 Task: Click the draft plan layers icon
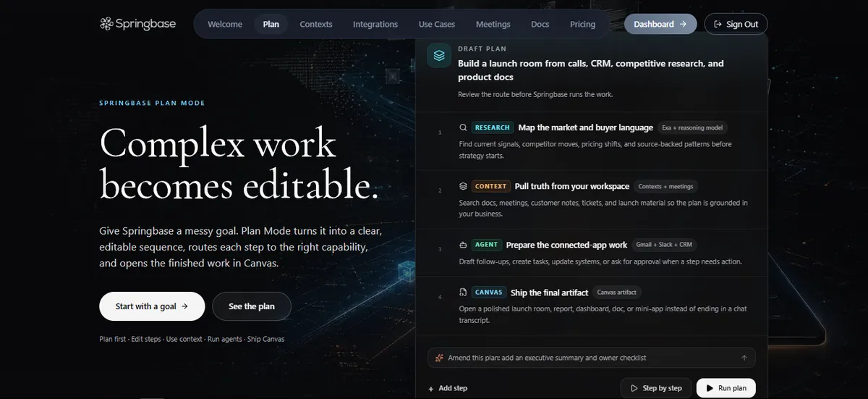(x=439, y=56)
